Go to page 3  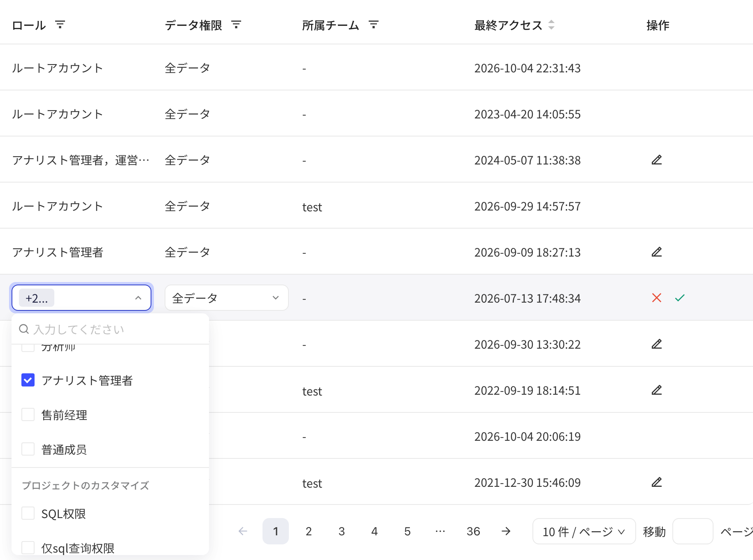click(342, 531)
